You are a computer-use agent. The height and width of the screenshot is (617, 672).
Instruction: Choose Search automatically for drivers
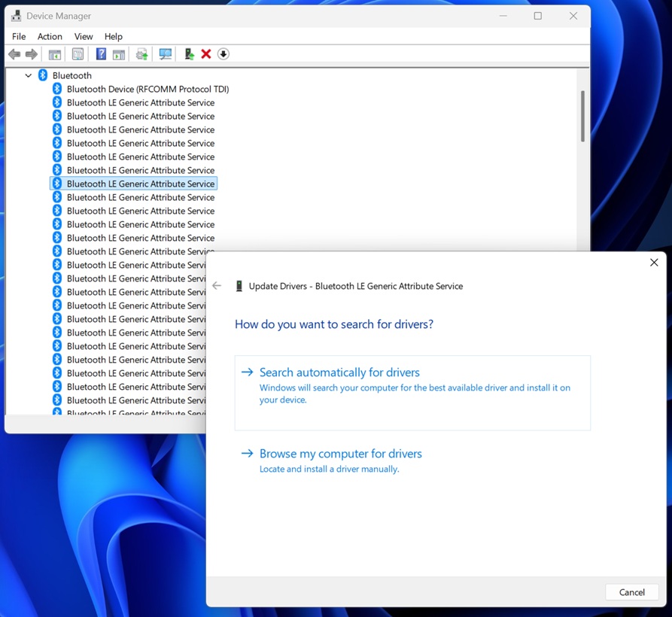coord(339,372)
